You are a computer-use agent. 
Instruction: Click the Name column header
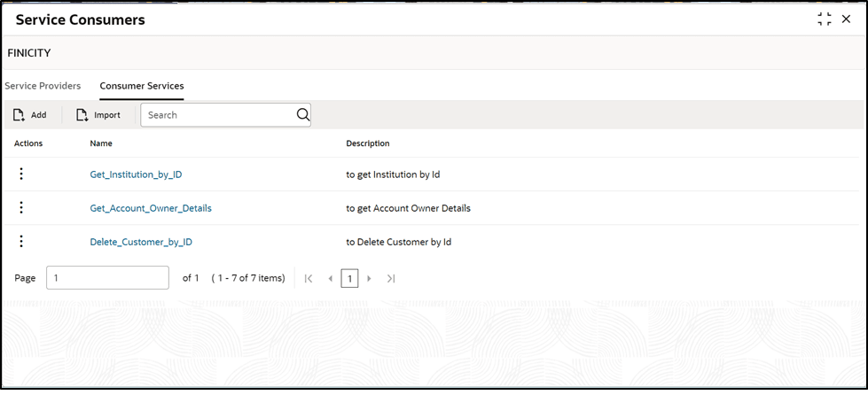101,143
